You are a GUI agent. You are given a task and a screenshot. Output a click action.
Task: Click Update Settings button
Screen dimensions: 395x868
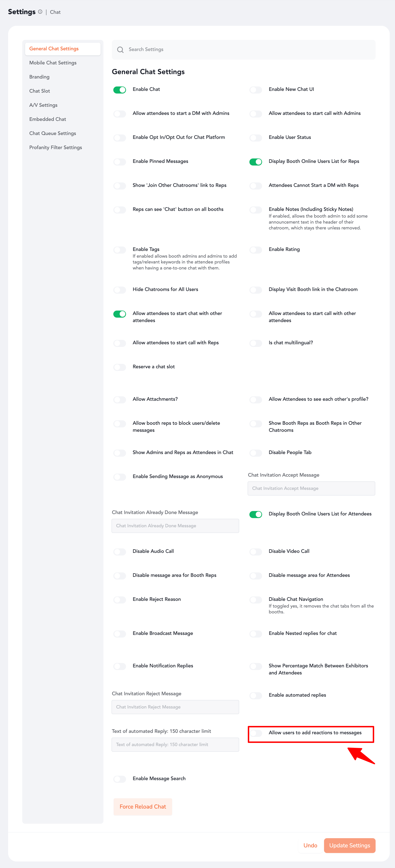(x=349, y=845)
